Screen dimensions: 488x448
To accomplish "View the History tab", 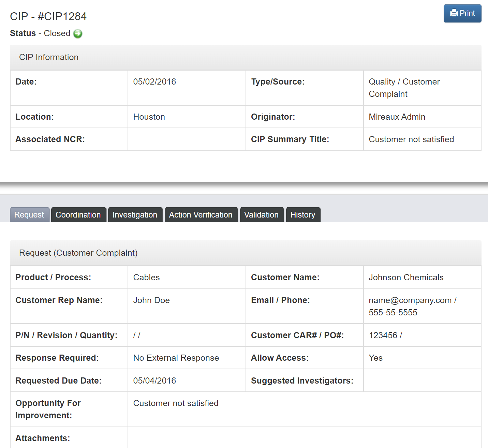I will point(303,214).
